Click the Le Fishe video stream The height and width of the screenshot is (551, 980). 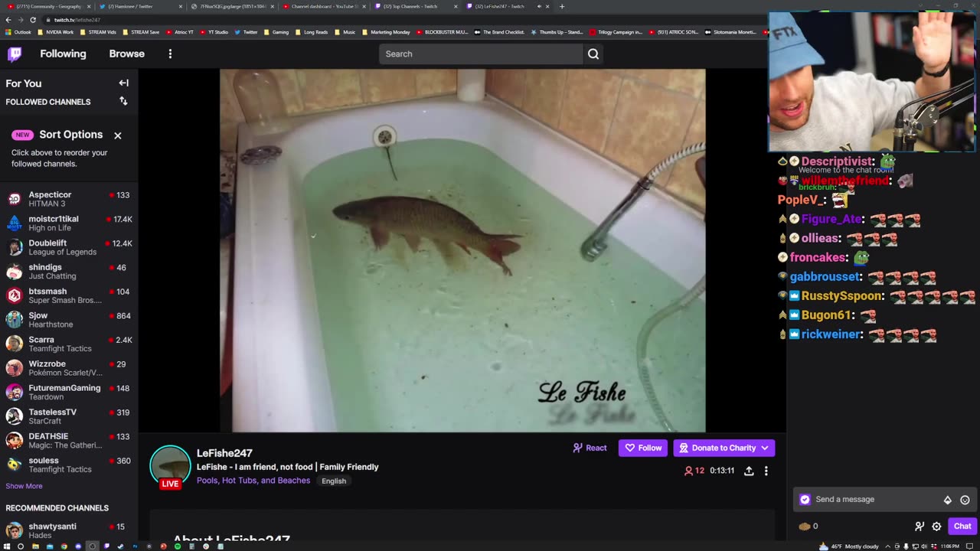point(462,250)
